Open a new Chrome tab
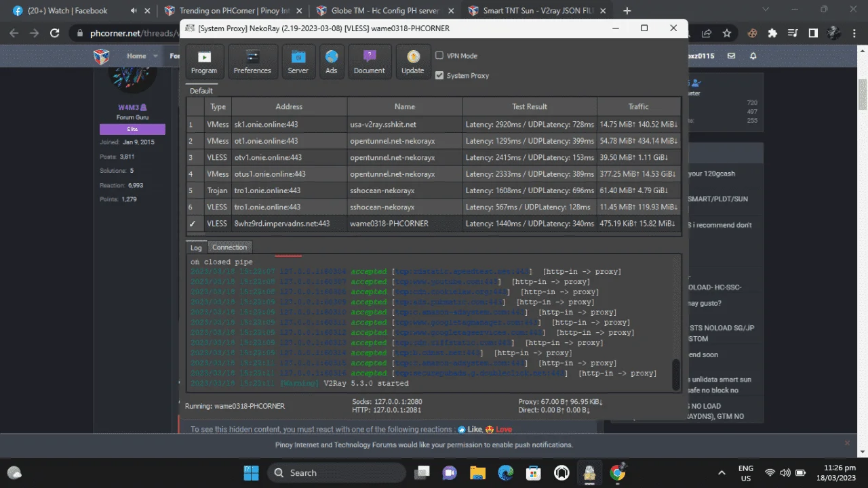868x488 pixels. point(627,11)
